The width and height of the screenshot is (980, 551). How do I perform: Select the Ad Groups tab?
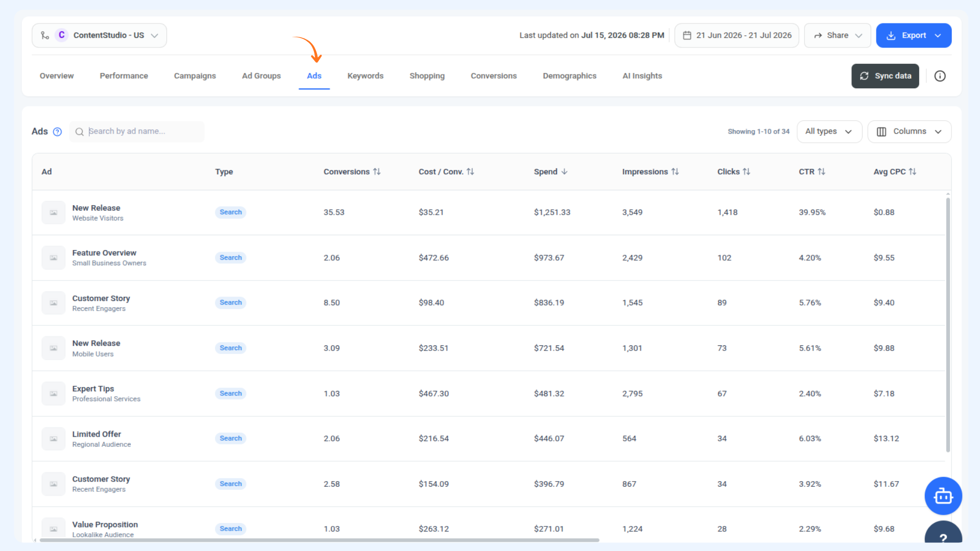click(x=261, y=76)
